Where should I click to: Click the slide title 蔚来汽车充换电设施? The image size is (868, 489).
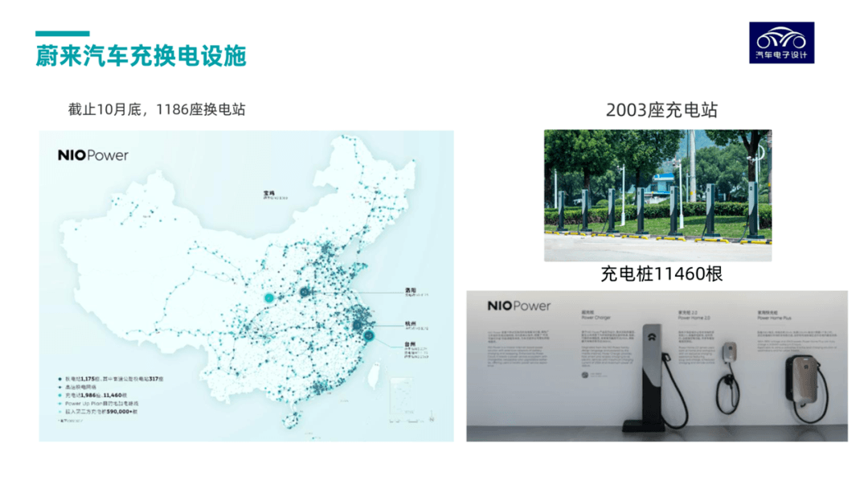141,56
